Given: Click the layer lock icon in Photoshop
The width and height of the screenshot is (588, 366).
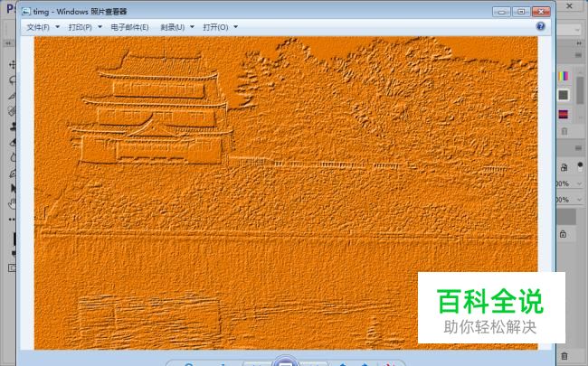Looking at the screenshot, I should tap(563, 234).
